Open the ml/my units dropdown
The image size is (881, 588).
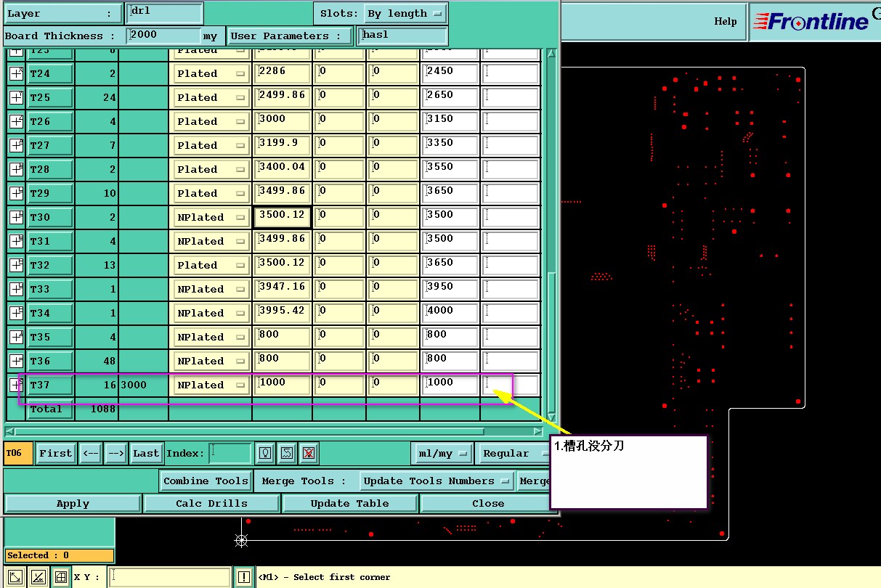pyautogui.click(x=442, y=454)
